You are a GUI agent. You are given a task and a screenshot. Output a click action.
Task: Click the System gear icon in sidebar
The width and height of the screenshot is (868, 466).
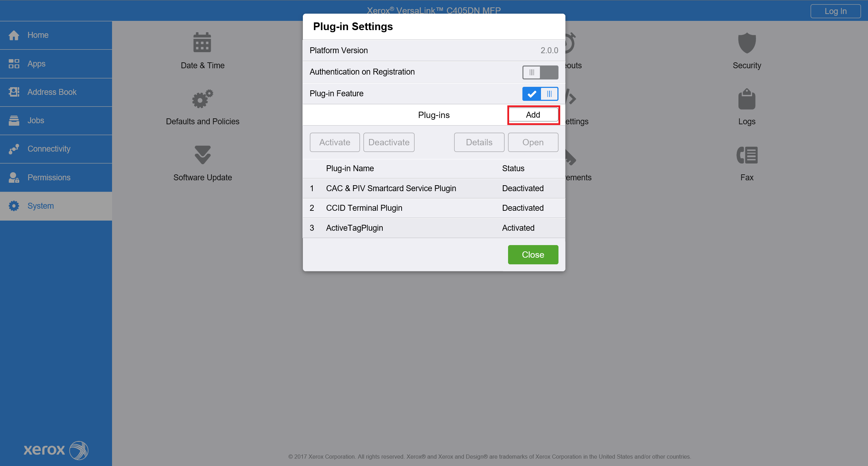tap(14, 206)
